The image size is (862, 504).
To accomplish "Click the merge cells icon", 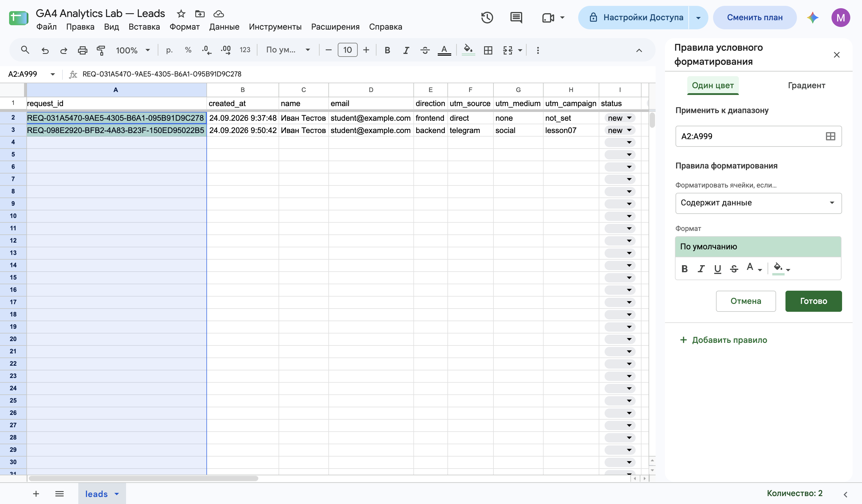I will (x=508, y=51).
